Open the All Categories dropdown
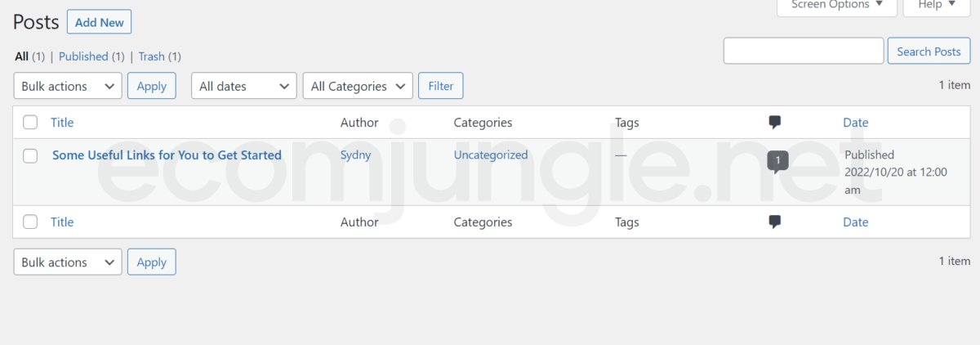The image size is (980, 345). [x=358, y=86]
